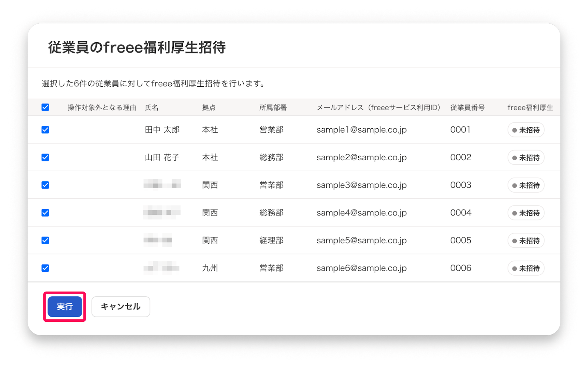Uncheck the checkbox for employee 0004 row

(45, 213)
